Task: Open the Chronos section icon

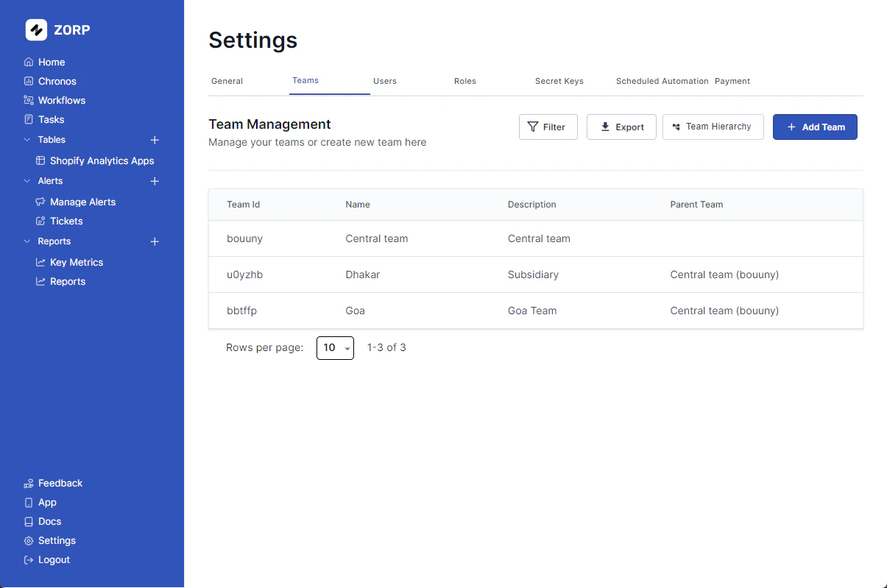Action: point(28,81)
